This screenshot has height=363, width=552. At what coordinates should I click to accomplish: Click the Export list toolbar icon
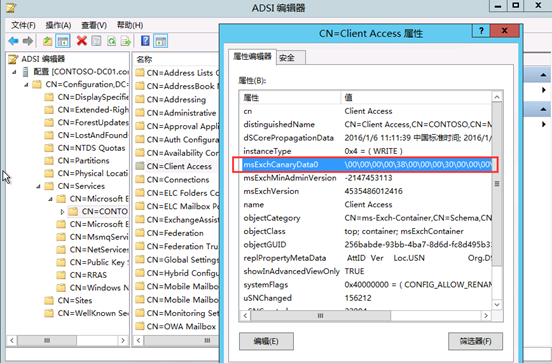click(126, 41)
